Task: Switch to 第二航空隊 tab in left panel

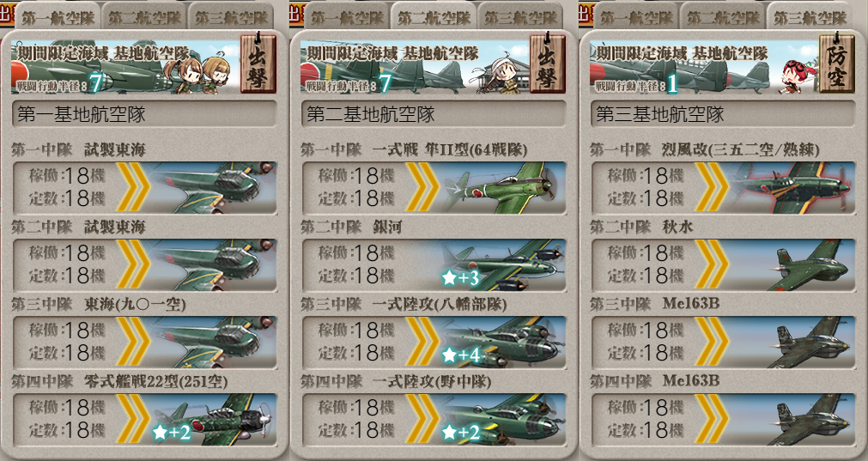Action: click(144, 18)
